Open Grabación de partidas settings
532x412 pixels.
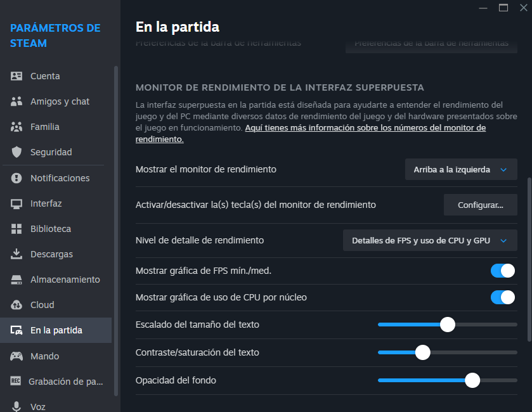56,382
